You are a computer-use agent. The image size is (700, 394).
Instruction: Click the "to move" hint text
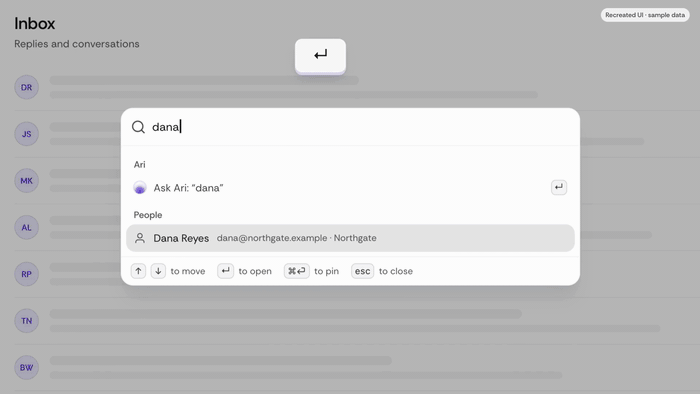click(188, 271)
